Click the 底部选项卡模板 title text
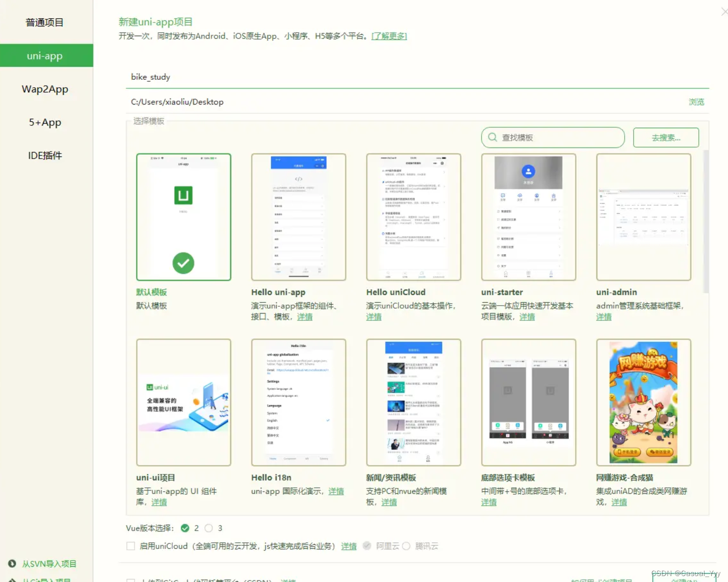 [508, 477]
